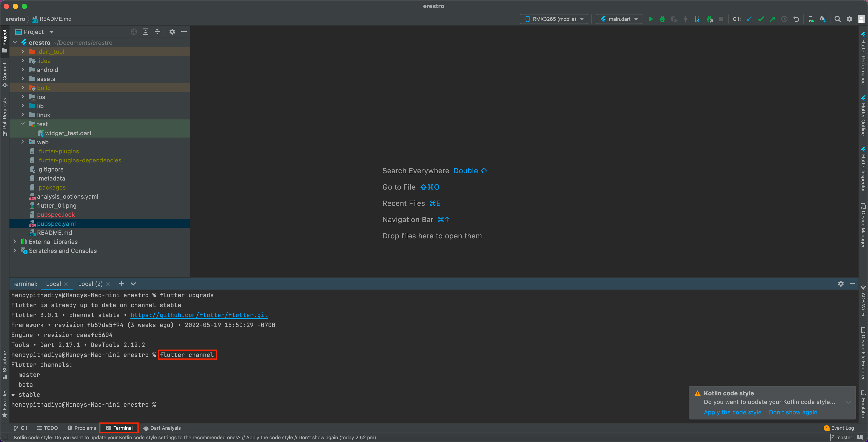Open the Problems tool window tab

(x=82, y=428)
